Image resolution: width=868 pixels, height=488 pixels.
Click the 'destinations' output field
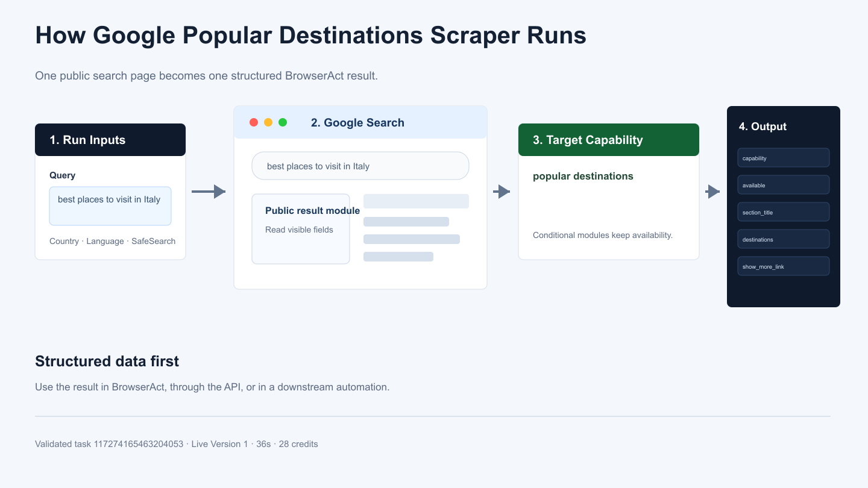click(x=784, y=239)
